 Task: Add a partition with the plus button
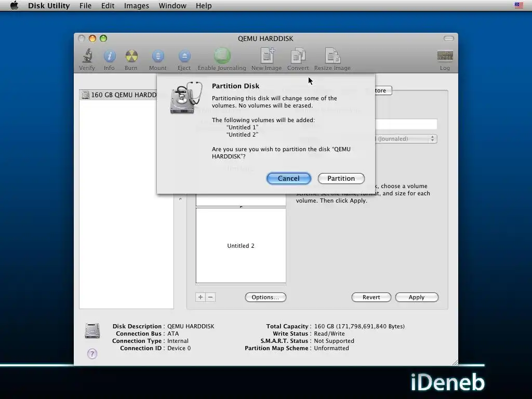tap(201, 297)
